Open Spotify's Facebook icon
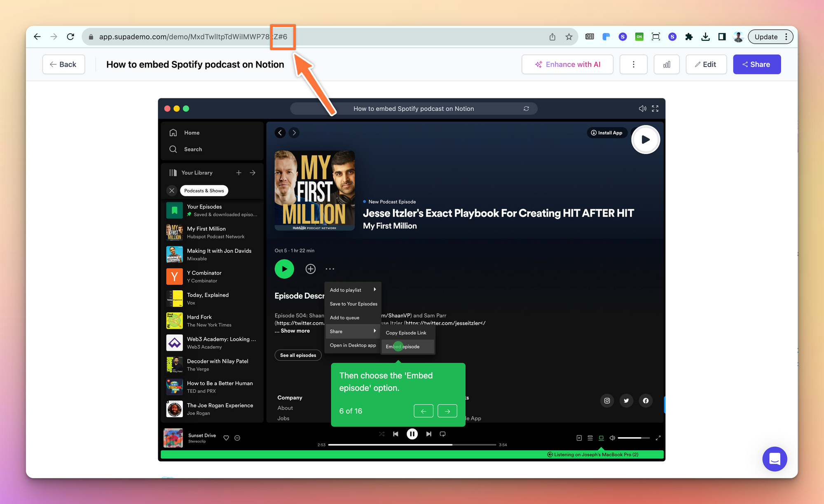 [646, 401]
